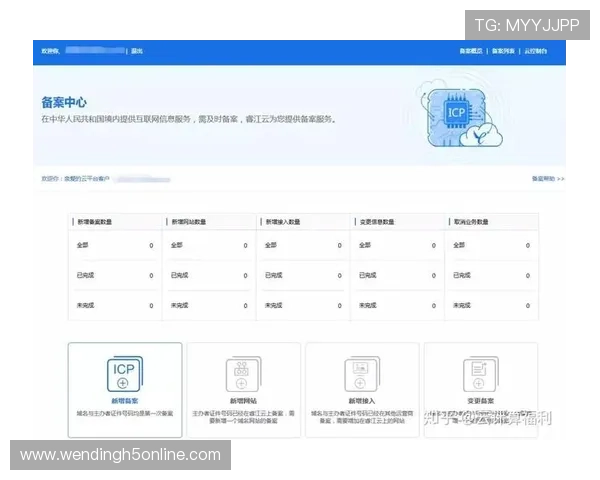Click 已完成 row under 取消业务数量

click(x=492, y=275)
